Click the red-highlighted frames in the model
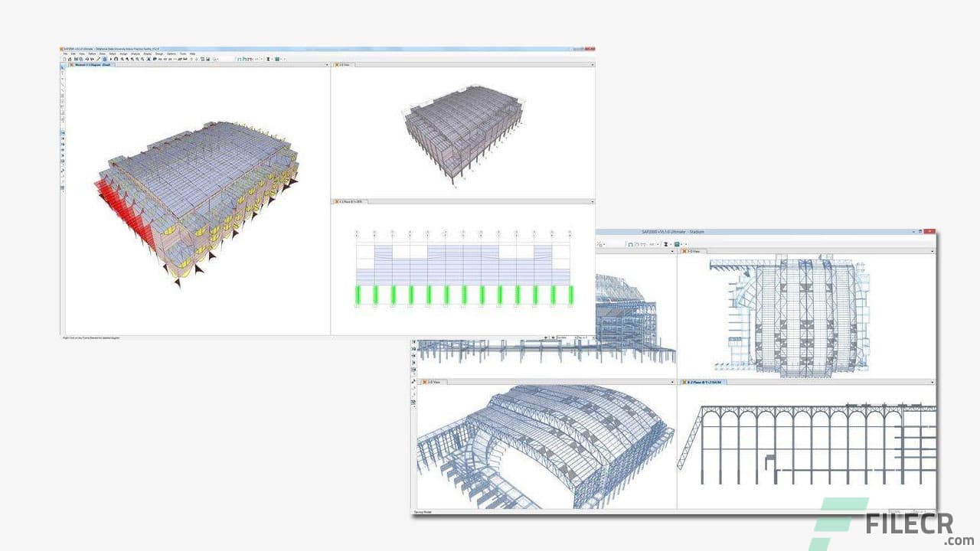Viewport: 980px width, 551px height. [x=122, y=210]
